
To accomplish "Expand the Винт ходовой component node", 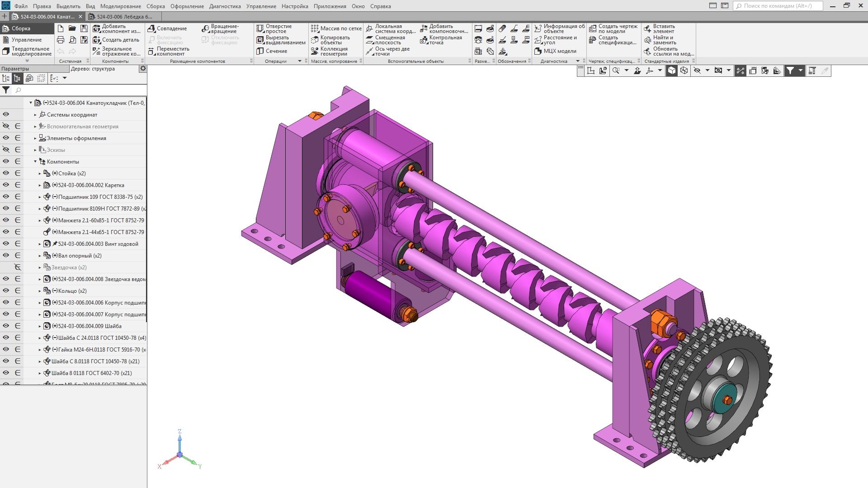I will pos(40,244).
